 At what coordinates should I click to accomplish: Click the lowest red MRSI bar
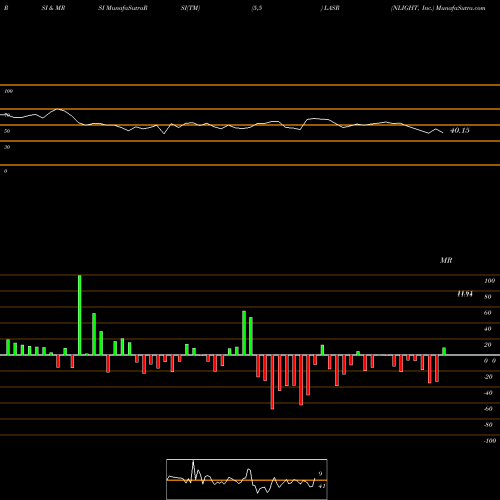272,382
